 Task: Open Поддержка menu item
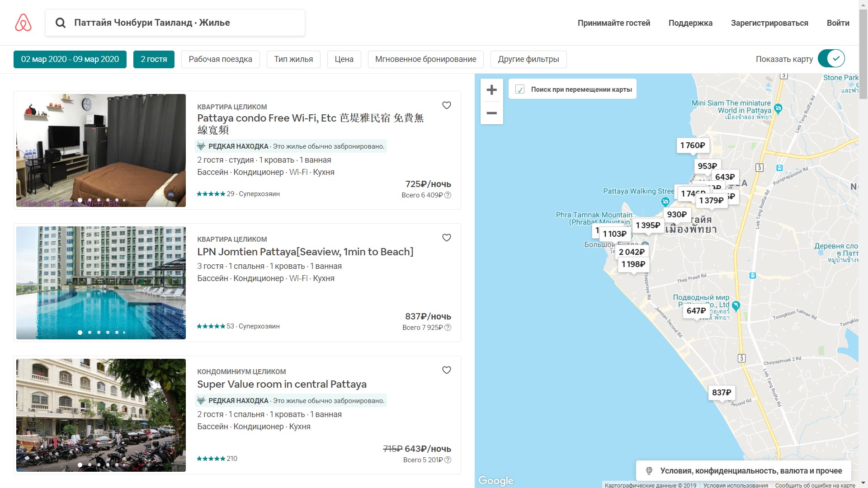(690, 23)
